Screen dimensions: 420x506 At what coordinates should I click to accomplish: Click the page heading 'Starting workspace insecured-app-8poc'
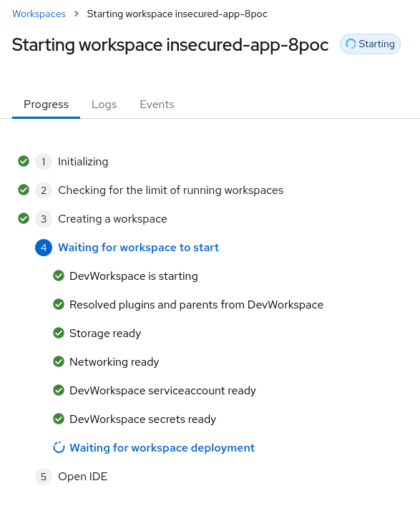170,44
